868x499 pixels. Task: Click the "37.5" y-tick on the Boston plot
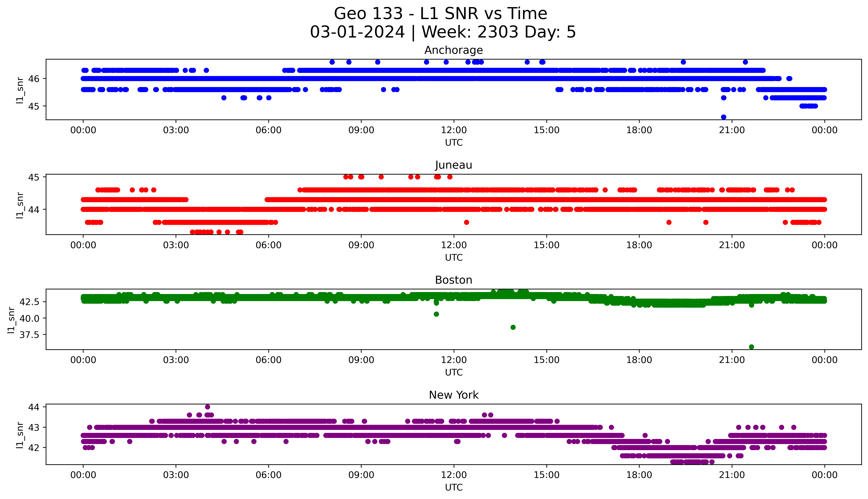pyautogui.click(x=30, y=335)
